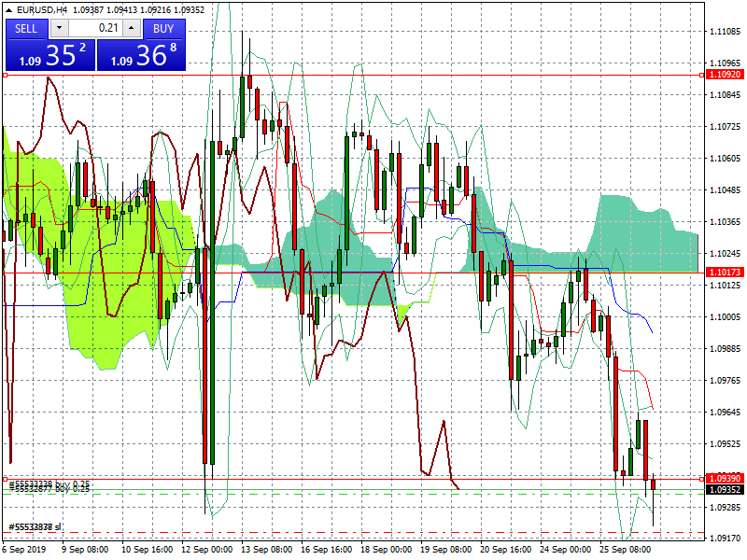The width and height of the screenshot is (747, 560).
Task: Click the SELL button in one-click panel
Action: tap(27, 29)
